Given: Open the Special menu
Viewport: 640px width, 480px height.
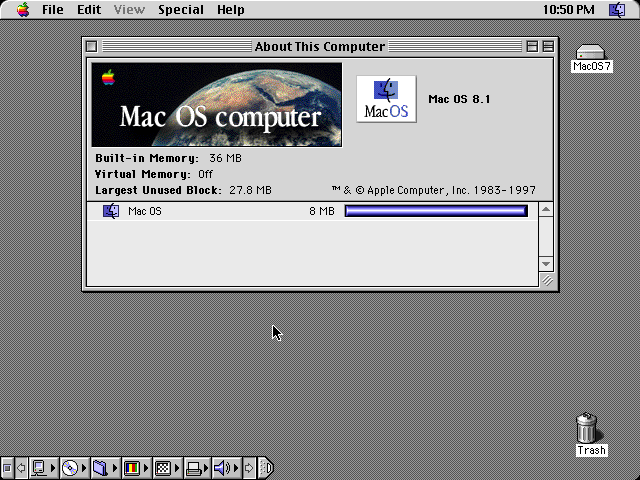Looking at the screenshot, I should pyautogui.click(x=181, y=9).
